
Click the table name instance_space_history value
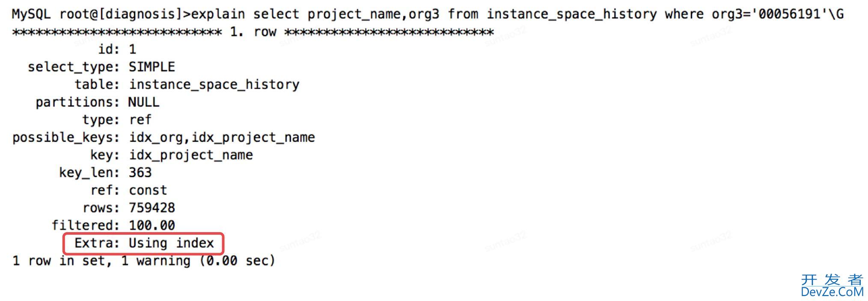click(214, 85)
